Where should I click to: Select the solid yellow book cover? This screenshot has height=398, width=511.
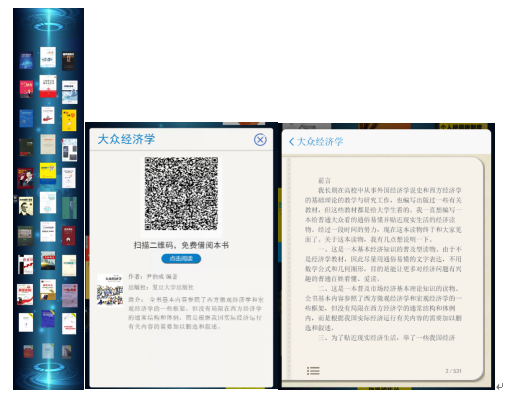(x=69, y=120)
